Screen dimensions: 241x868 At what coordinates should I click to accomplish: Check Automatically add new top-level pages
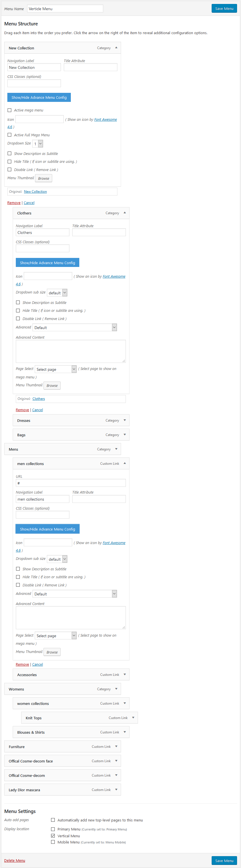coord(53,820)
